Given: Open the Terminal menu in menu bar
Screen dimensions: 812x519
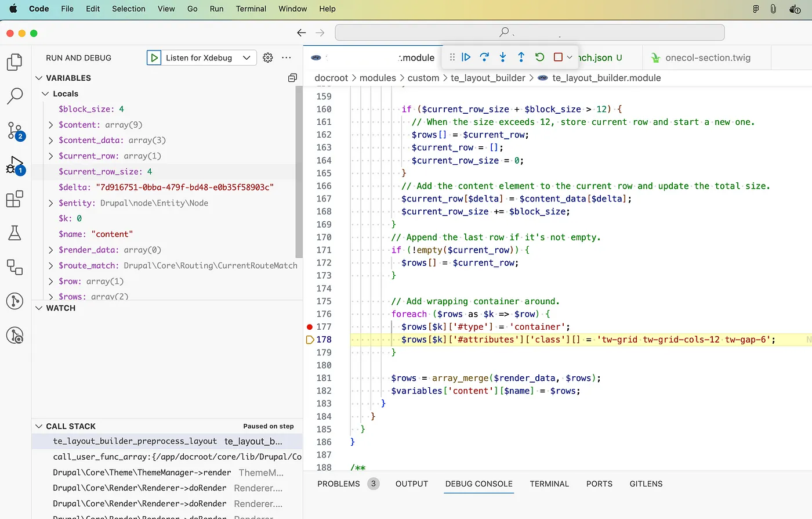Looking at the screenshot, I should pos(251,9).
